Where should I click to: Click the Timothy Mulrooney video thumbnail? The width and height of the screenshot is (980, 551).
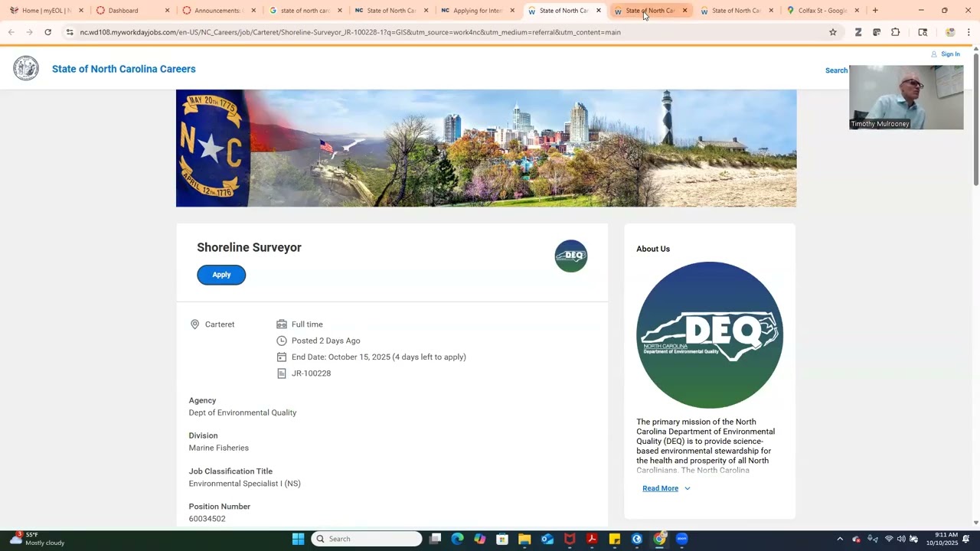906,97
